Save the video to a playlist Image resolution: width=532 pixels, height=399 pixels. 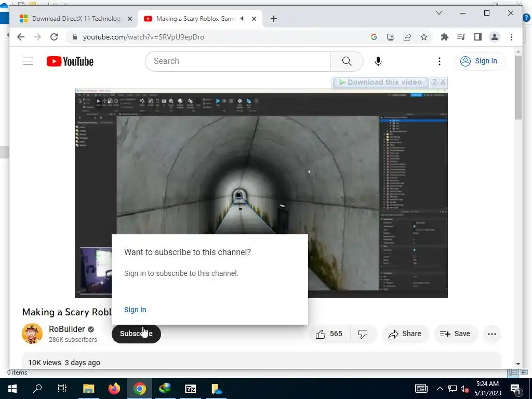pyautogui.click(x=455, y=334)
